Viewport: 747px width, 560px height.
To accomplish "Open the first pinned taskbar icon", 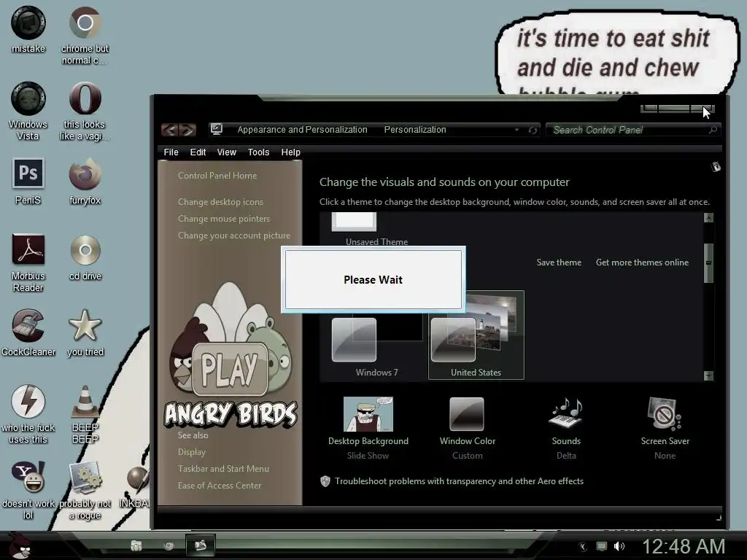I will [x=136, y=545].
